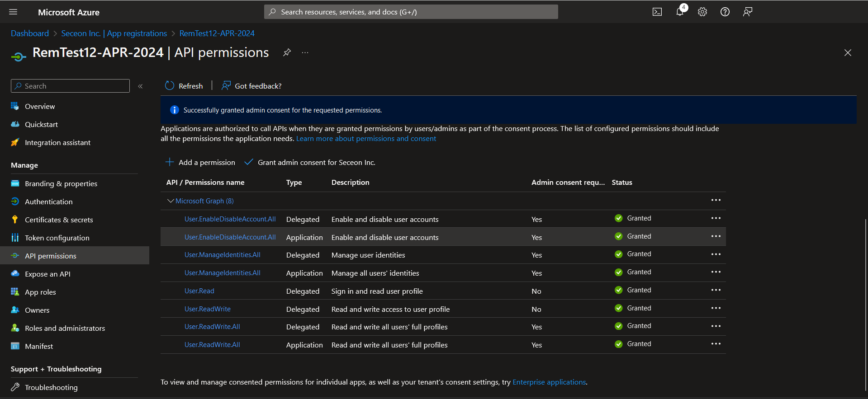Click the Type column header
This screenshot has height=399, width=868.
(294, 183)
